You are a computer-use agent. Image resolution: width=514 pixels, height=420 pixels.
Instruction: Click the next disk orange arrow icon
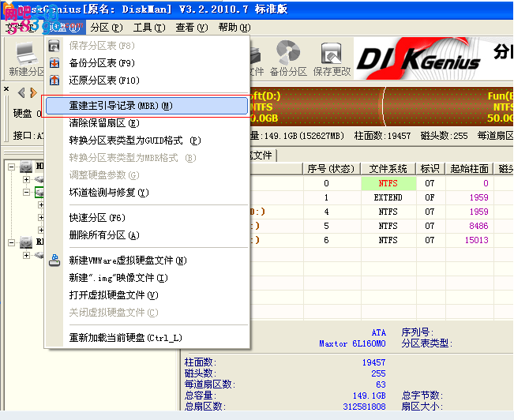pyautogui.click(x=33, y=93)
